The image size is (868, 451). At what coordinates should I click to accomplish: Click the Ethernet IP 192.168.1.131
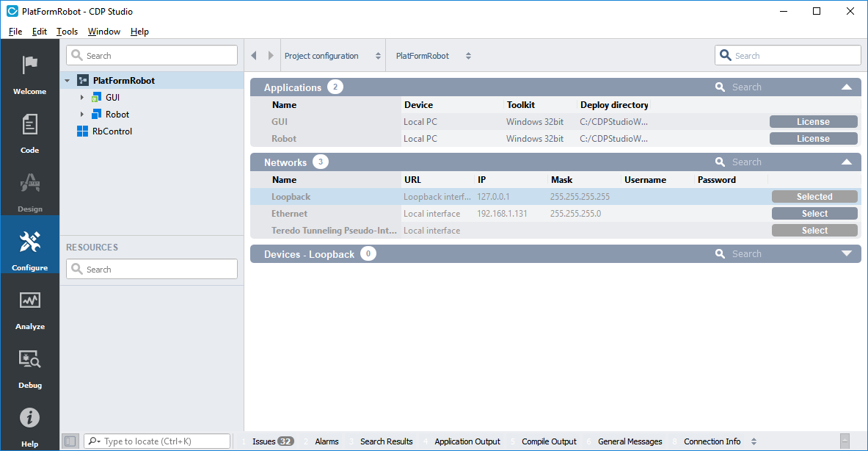pos(502,213)
